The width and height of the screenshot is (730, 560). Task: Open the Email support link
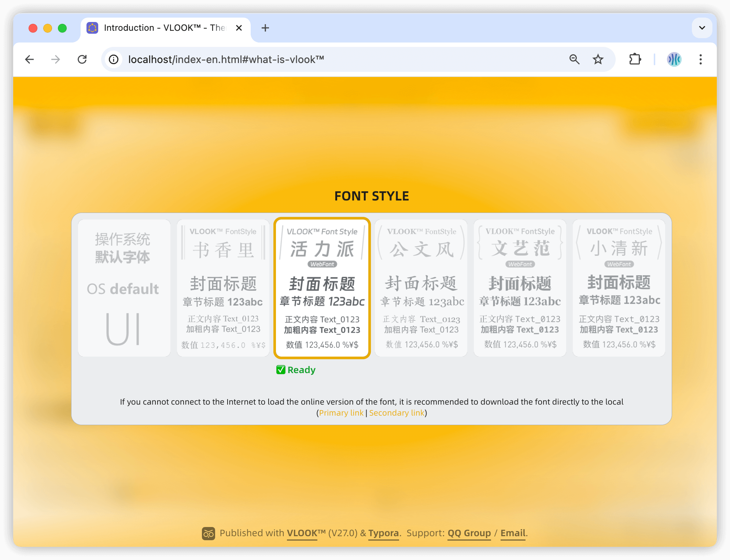click(x=513, y=533)
